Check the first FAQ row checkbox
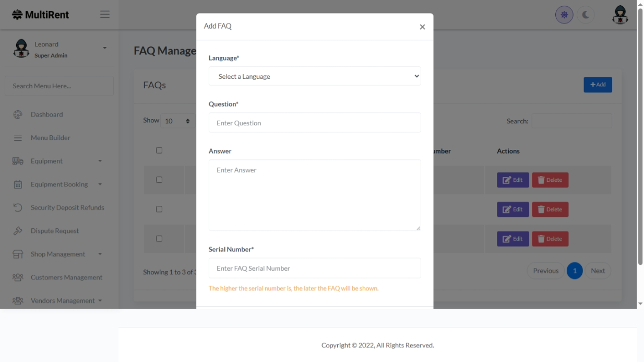Viewport: 644px width, 362px height. [159, 180]
